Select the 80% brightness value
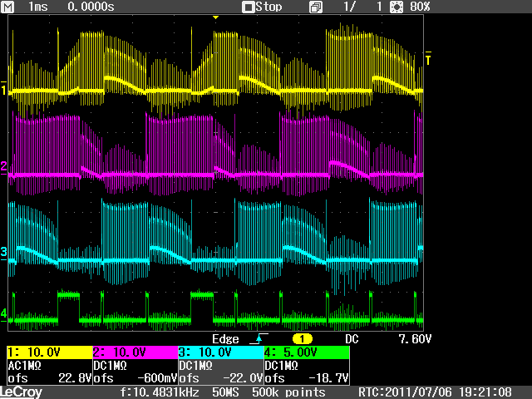Viewport: 532px width, 399px height. 420,7
